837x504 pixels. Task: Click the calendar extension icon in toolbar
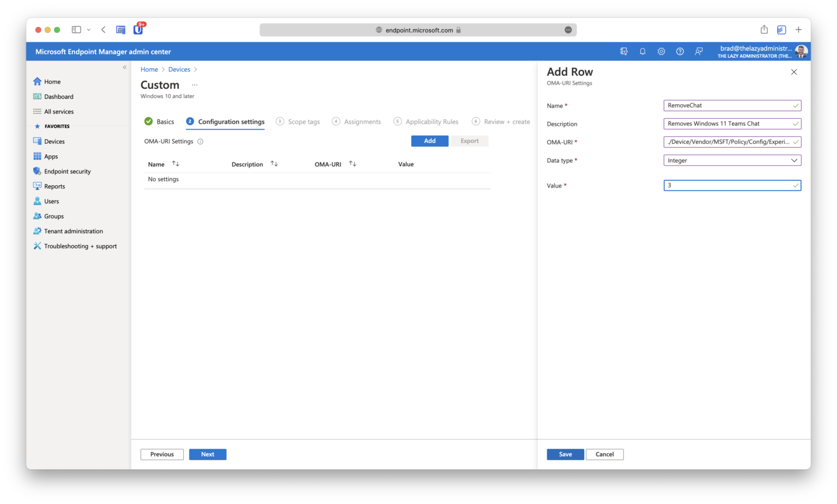coord(120,30)
